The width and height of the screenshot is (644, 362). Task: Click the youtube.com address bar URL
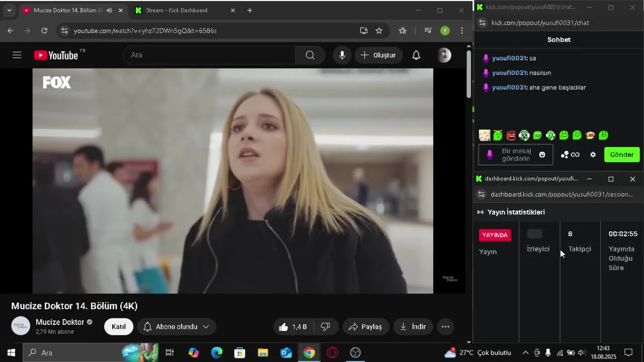[145, 31]
